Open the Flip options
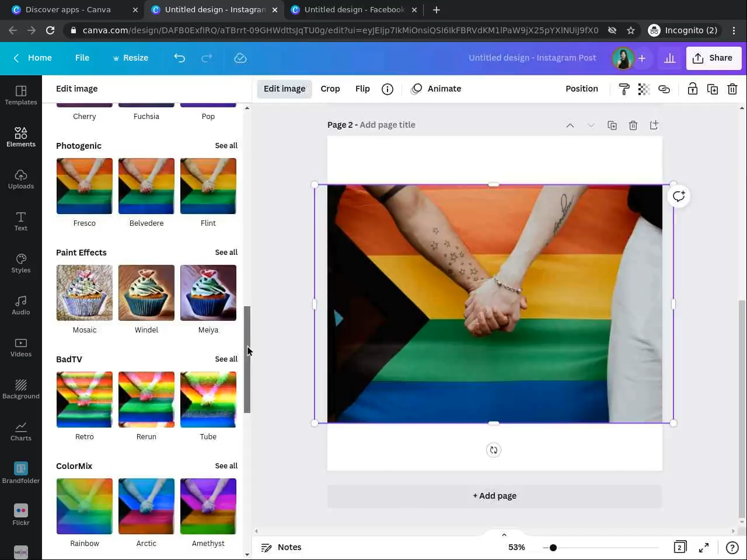 (362, 89)
